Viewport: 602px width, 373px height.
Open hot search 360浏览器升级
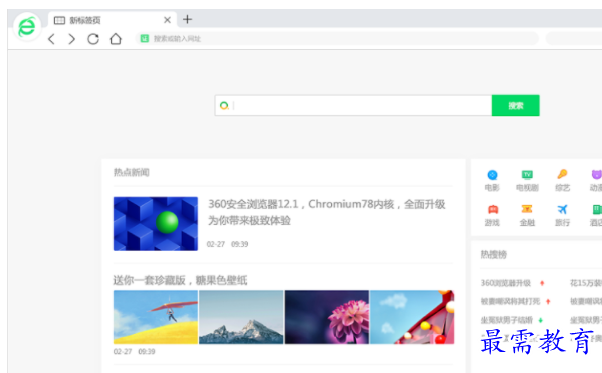click(506, 283)
